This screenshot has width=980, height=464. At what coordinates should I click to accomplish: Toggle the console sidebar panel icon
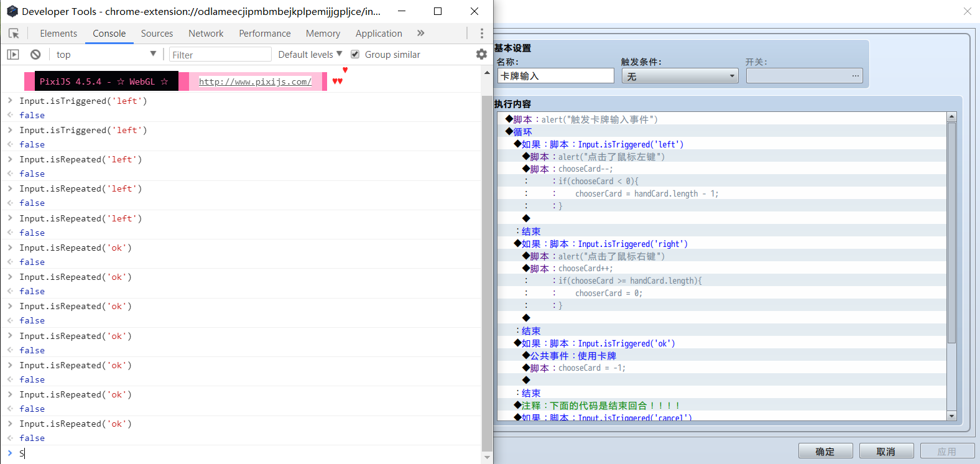[13, 55]
